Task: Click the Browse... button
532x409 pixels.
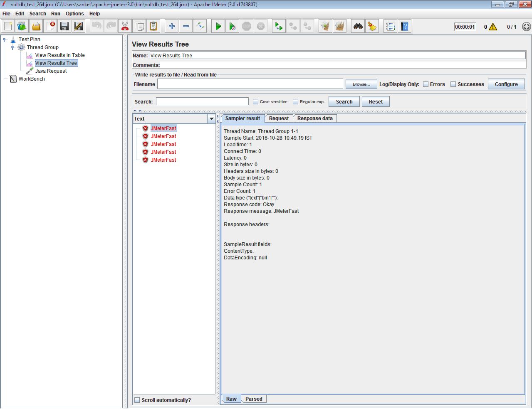Action: point(361,84)
